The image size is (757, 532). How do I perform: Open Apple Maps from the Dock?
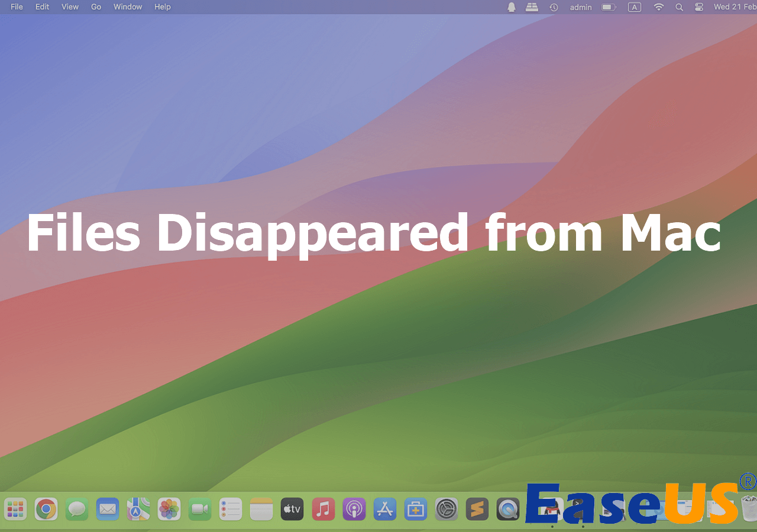click(138, 509)
